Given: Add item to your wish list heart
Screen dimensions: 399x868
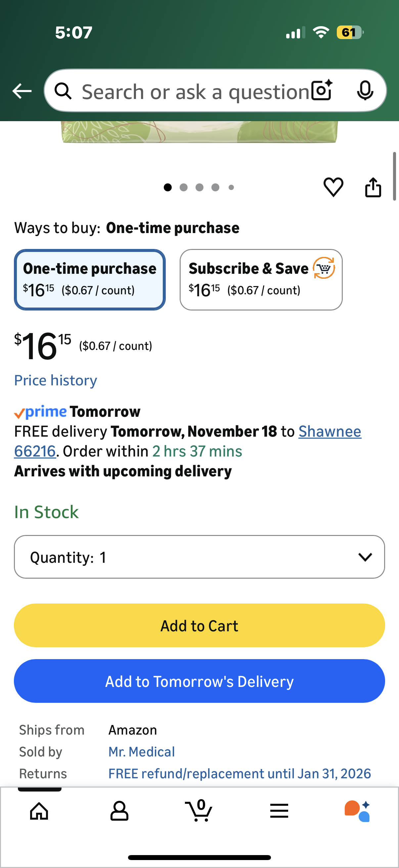Looking at the screenshot, I should click(x=334, y=187).
